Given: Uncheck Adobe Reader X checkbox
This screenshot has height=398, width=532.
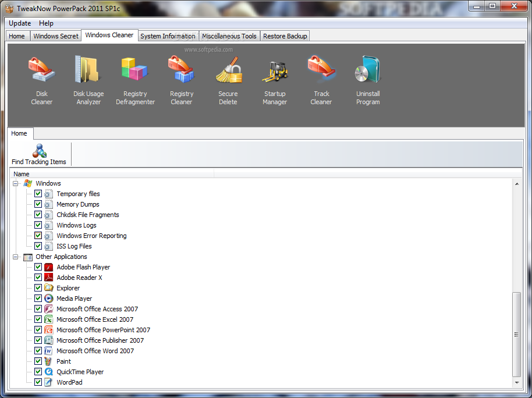Looking at the screenshot, I should [38, 278].
